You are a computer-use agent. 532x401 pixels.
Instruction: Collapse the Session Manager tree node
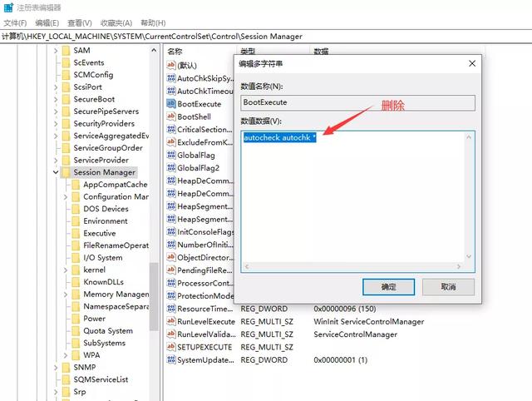56,172
